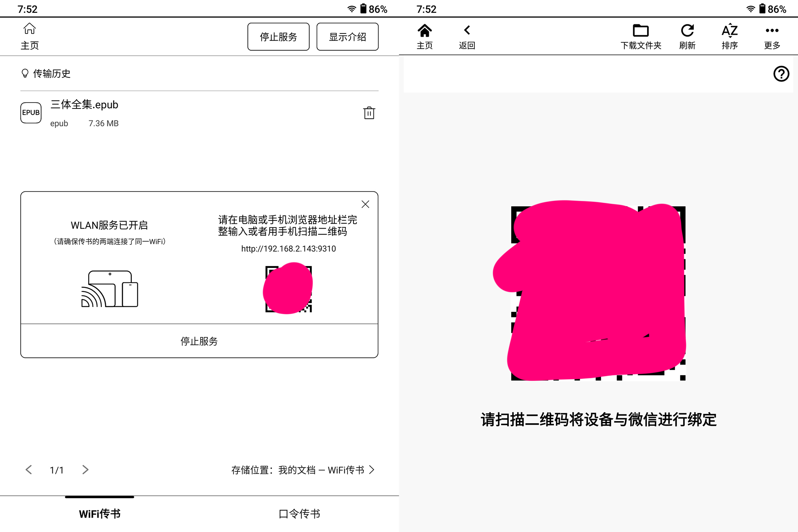Switch to the 口令传书 tab

299,514
